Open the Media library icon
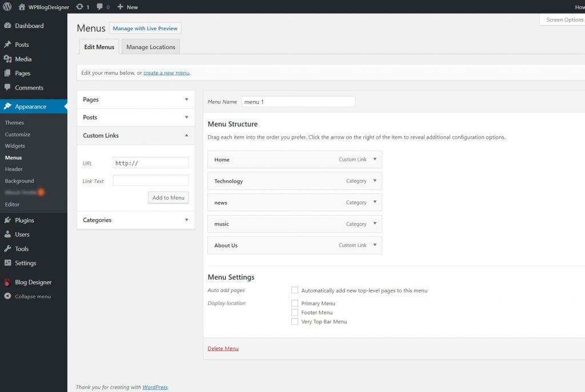The height and width of the screenshot is (392, 585). coord(8,59)
